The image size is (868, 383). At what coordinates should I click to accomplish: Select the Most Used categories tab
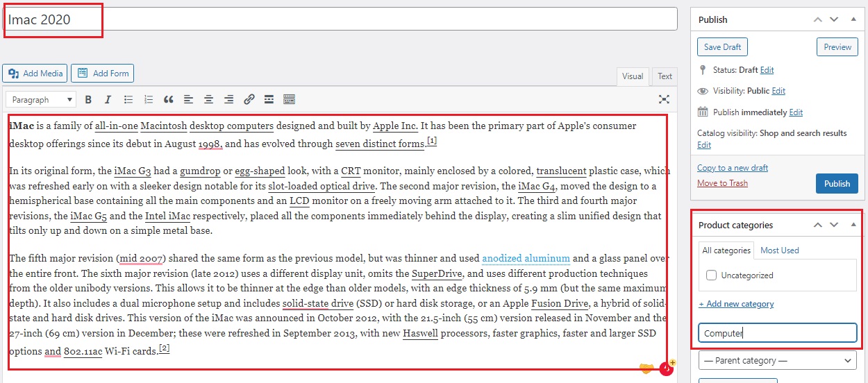[780, 250]
